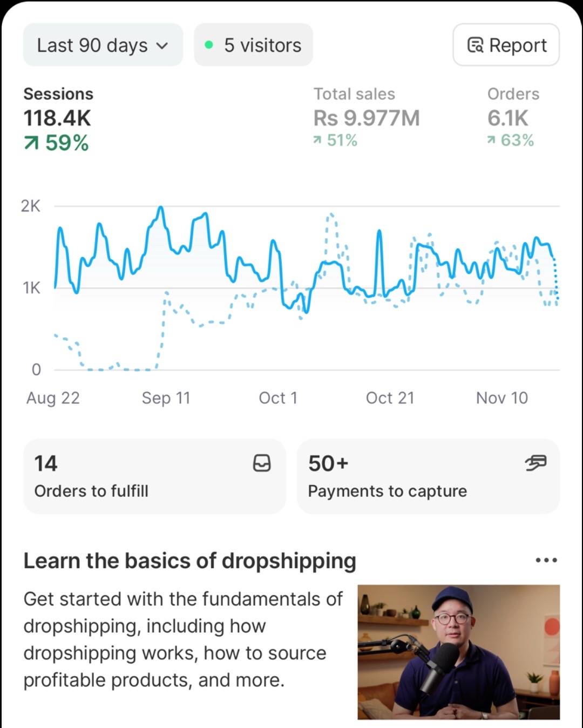Screen dimensions: 583x728
Task: Open the 50+ Payments to capture card
Action: (428, 476)
